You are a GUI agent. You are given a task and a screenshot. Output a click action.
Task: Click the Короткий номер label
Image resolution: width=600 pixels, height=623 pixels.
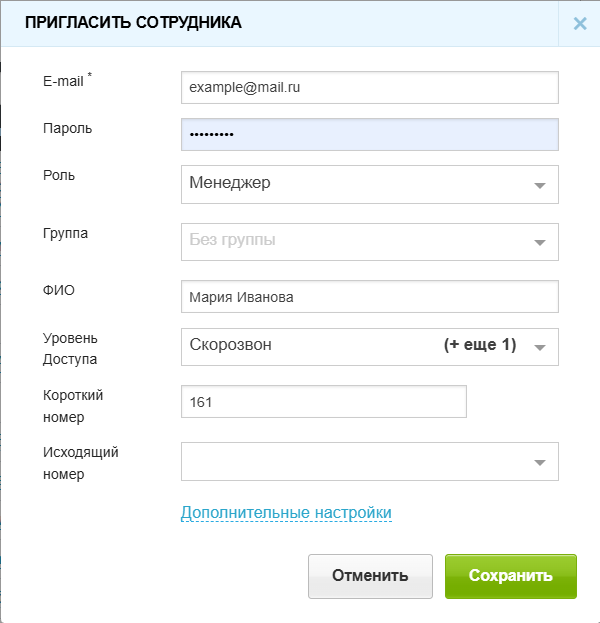coord(73,405)
